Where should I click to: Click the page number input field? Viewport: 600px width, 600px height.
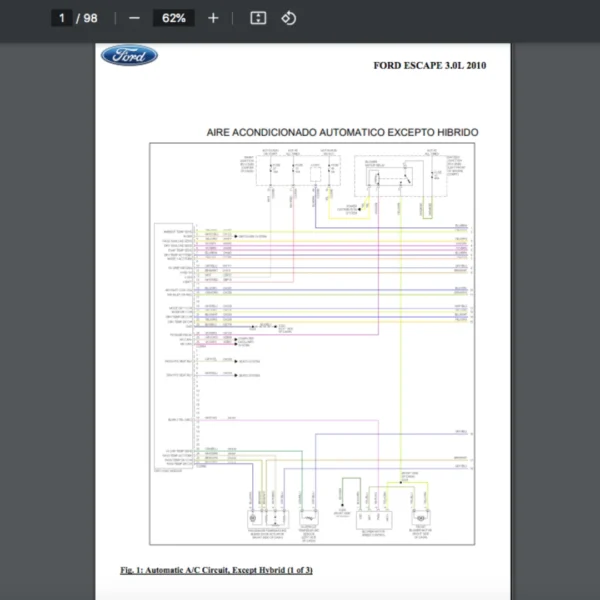[62, 18]
